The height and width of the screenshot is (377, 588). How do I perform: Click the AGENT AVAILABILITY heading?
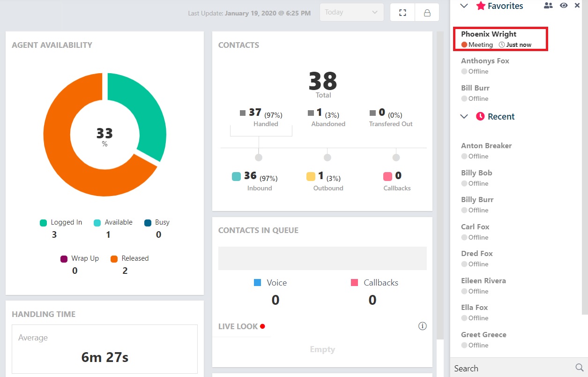pyautogui.click(x=52, y=45)
